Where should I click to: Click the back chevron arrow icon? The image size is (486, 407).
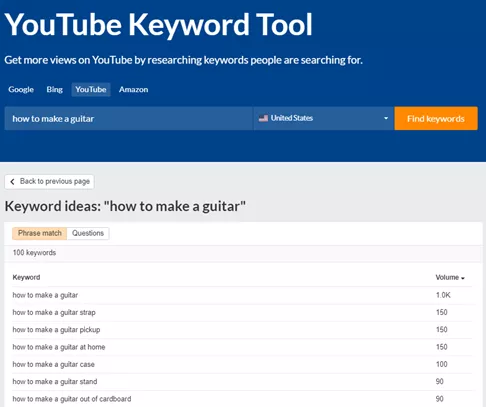point(12,181)
